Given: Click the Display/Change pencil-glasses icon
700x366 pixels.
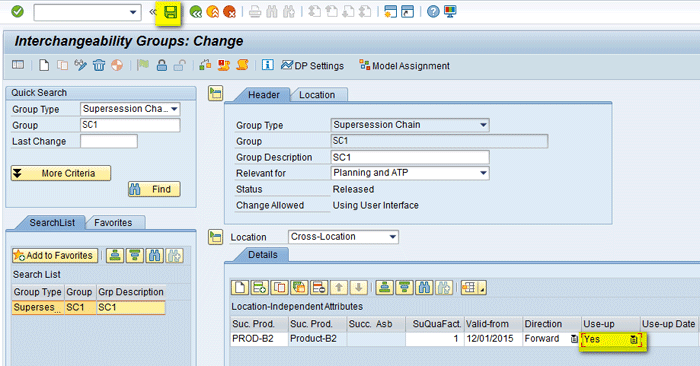Looking at the screenshot, I should coord(80,66).
